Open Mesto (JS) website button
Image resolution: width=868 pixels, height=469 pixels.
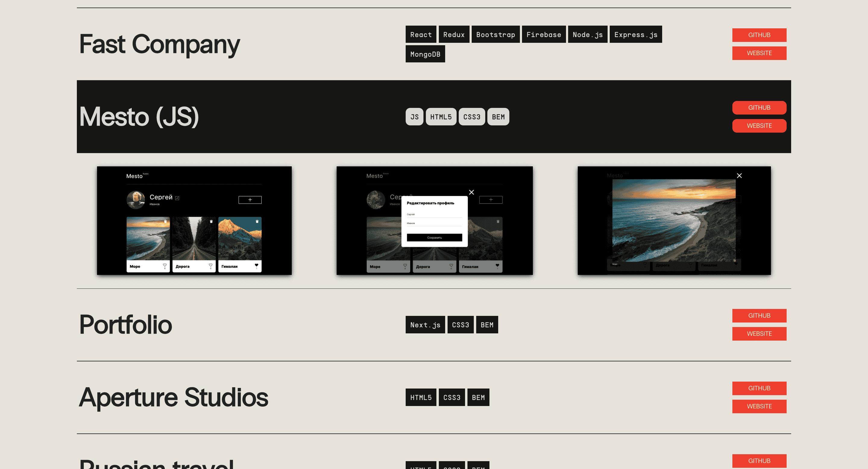click(x=759, y=126)
